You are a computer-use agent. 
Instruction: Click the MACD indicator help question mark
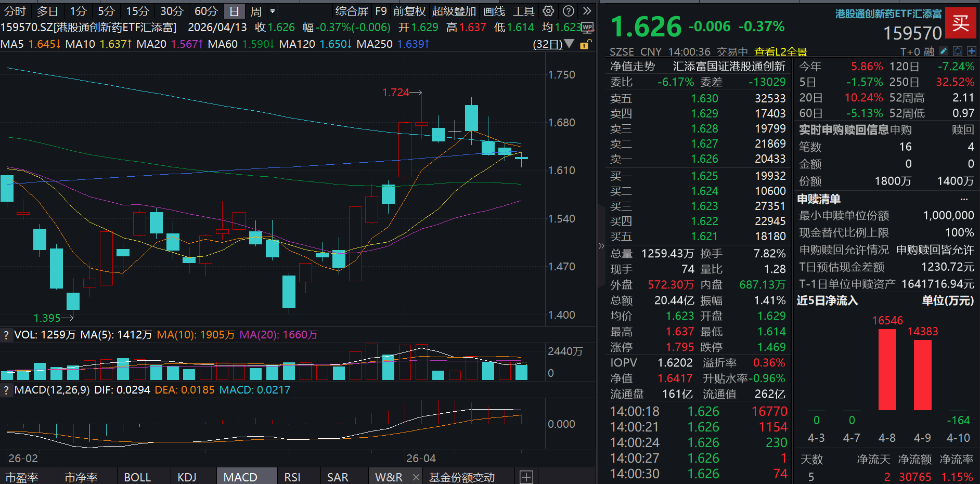(6, 390)
